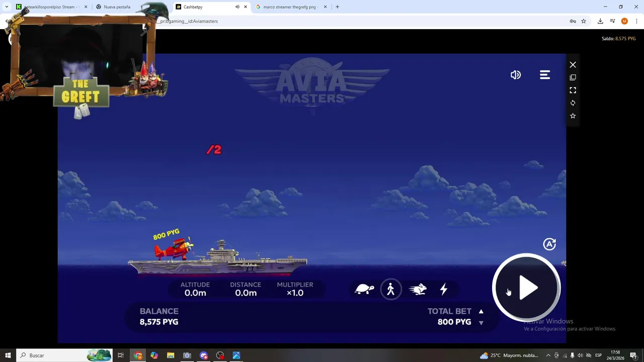Click the BALANCE 8,575 PYG display

[x=159, y=317]
